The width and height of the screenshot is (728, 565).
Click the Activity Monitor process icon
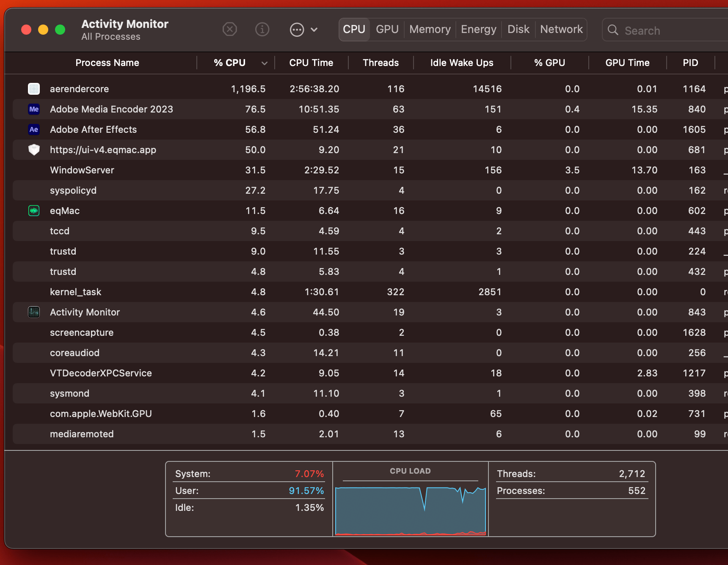[34, 312]
